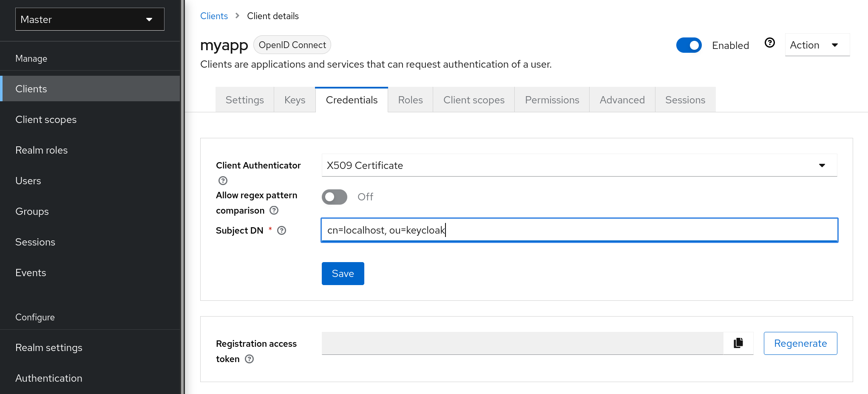Regenerate the registration access token

coord(800,343)
